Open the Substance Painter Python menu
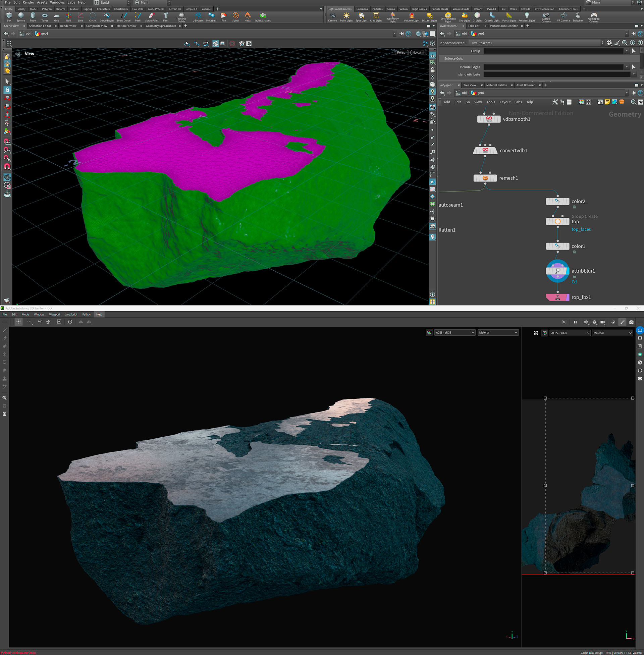 [87, 315]
